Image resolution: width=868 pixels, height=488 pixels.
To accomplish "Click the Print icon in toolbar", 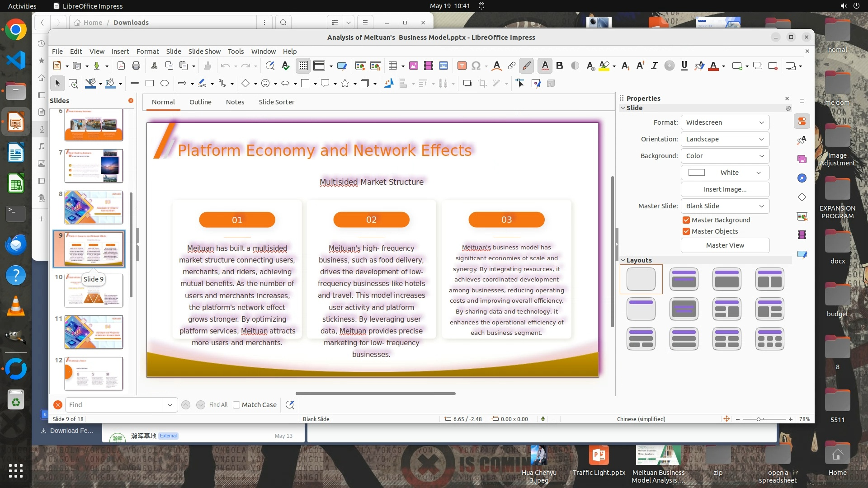I will 136,66.
